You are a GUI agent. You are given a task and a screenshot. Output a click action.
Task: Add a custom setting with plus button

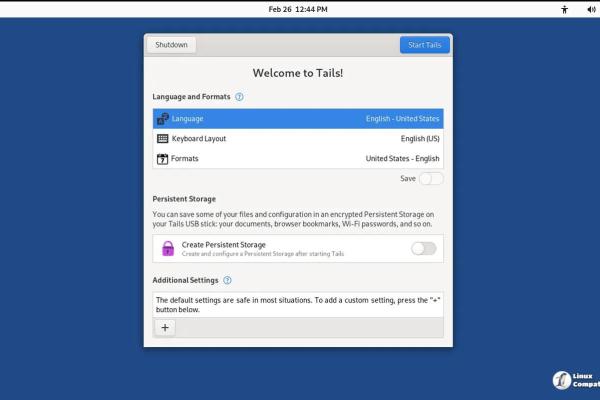click(165, 328)
